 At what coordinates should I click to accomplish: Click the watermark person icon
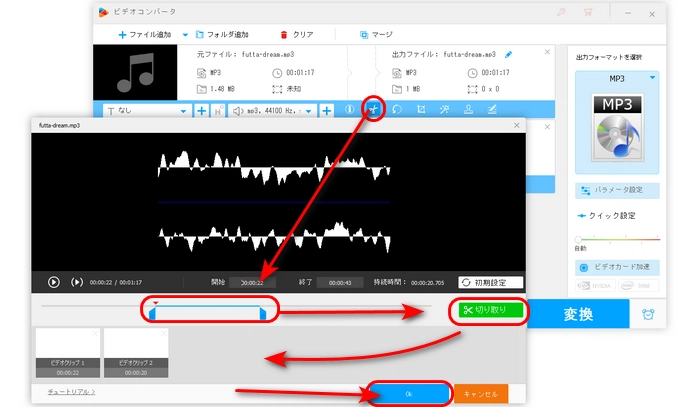tap(468, 109)
